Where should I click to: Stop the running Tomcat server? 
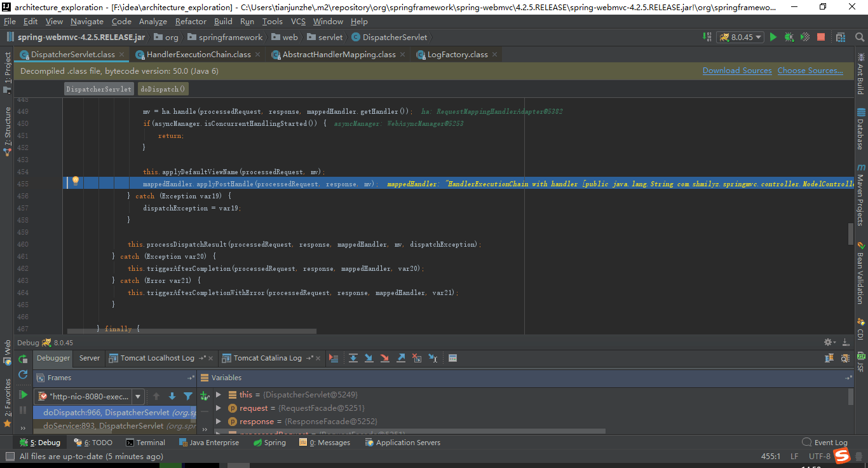coord(820,38)
